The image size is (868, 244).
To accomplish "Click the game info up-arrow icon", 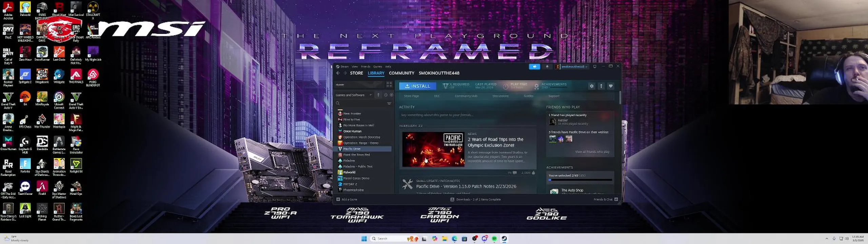I will [601, 86].
